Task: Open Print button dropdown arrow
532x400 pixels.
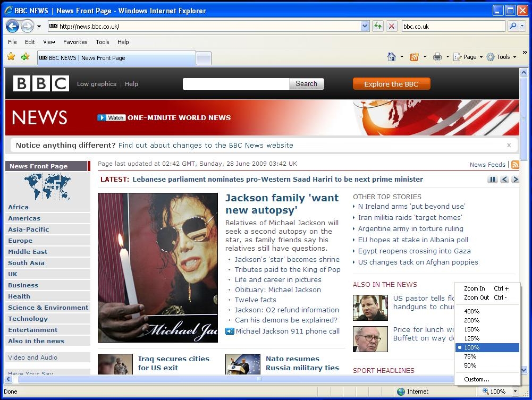Action: (x=447, y=57)
